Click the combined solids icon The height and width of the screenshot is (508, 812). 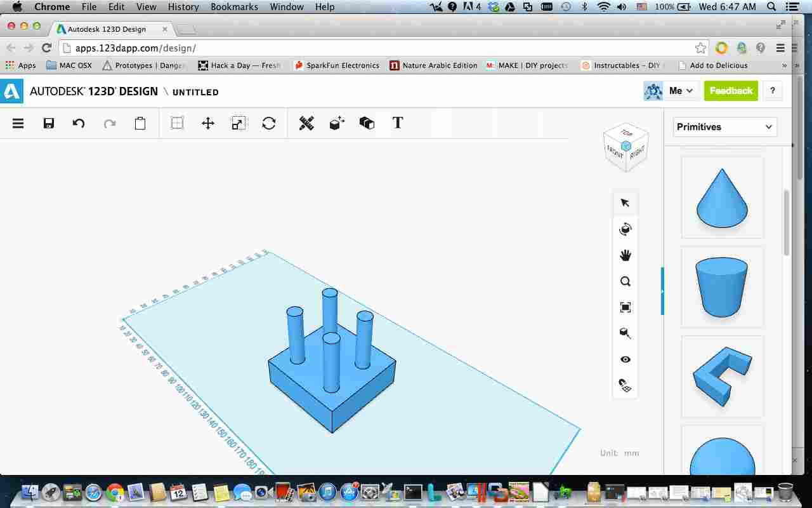tap(367, 123)
